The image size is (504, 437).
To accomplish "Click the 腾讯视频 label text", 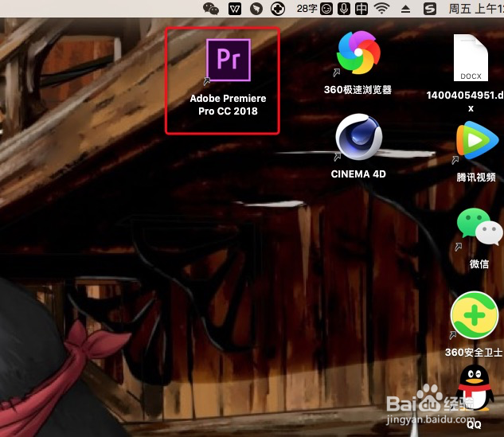I will [476, 177].
